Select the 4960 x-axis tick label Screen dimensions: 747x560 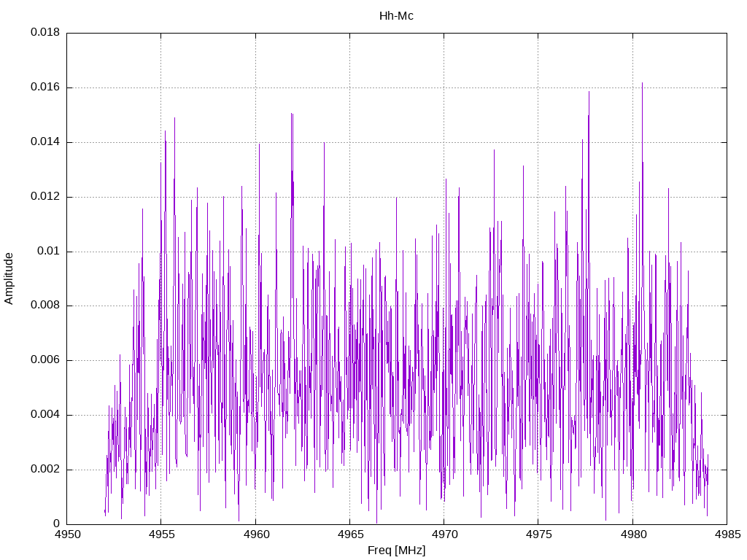click(x=256, y=534)
